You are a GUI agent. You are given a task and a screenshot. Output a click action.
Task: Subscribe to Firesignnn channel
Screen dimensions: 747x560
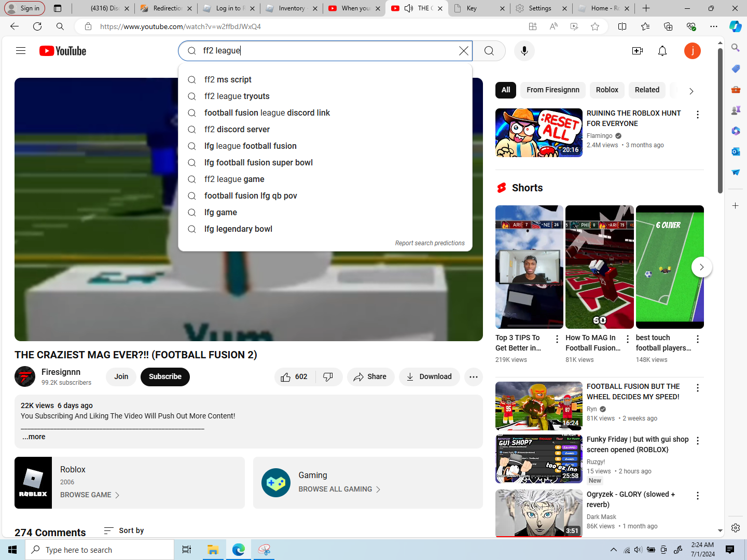pyautogui.click(x=165, y=377)
